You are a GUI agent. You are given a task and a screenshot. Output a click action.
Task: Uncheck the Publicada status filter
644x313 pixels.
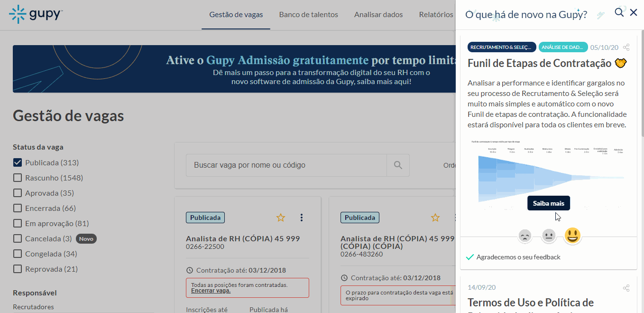[18, 162]
